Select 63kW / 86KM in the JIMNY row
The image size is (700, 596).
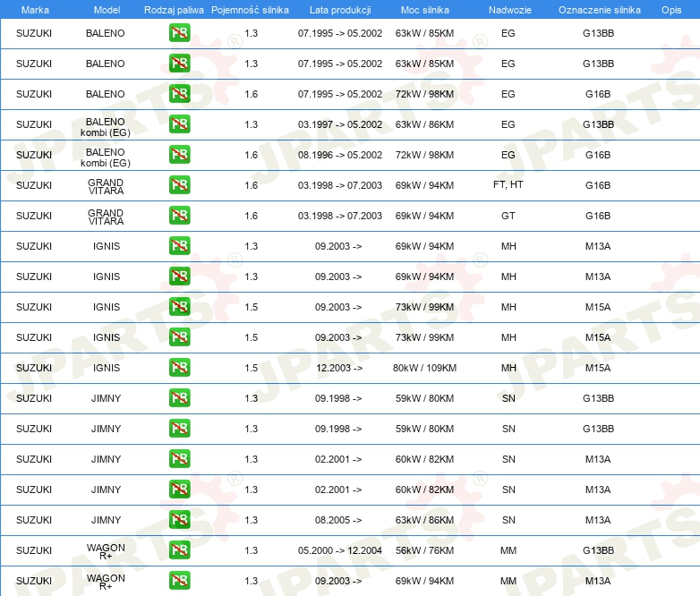pyautogui.click(x=424, y=520)
